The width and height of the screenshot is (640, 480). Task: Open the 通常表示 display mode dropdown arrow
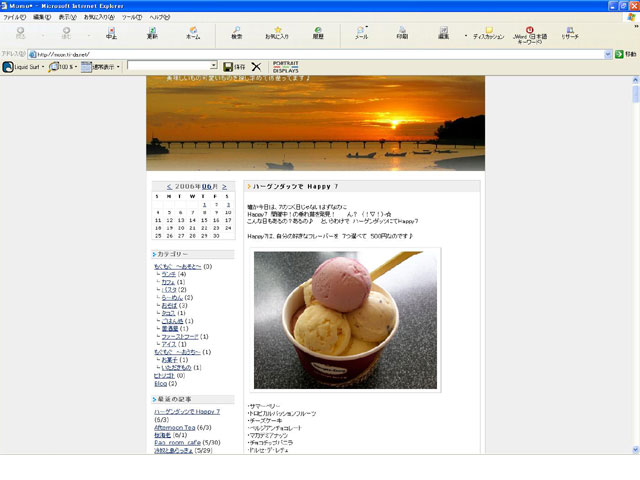[118, 67]
